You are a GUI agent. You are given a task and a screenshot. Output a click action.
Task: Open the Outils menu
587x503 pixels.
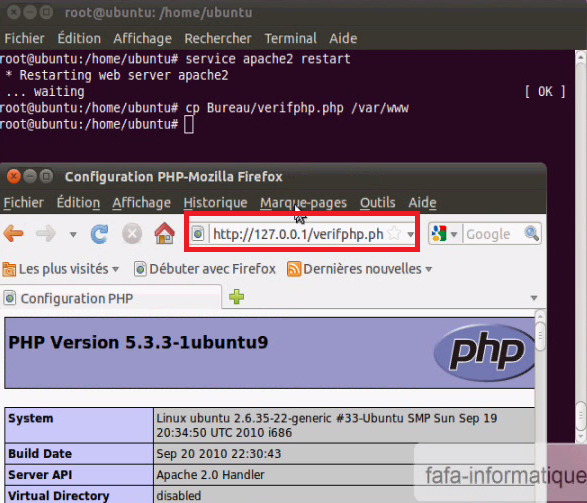(x=377, y=203)
